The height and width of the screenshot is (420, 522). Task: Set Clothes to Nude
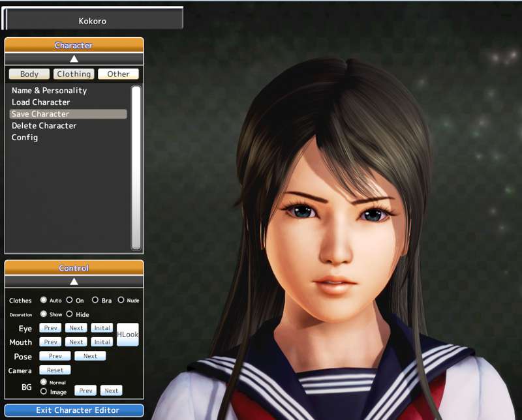[x=121, y=300]
